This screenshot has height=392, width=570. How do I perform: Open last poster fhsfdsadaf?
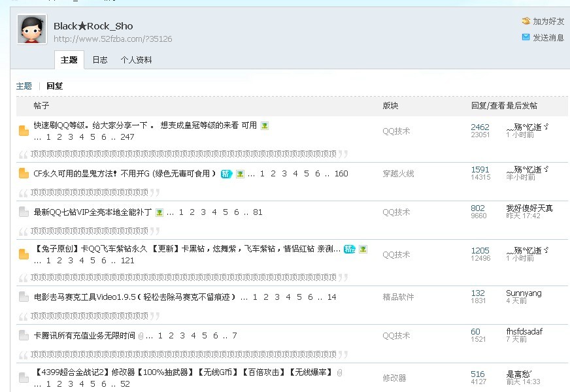tap(524, 332)
